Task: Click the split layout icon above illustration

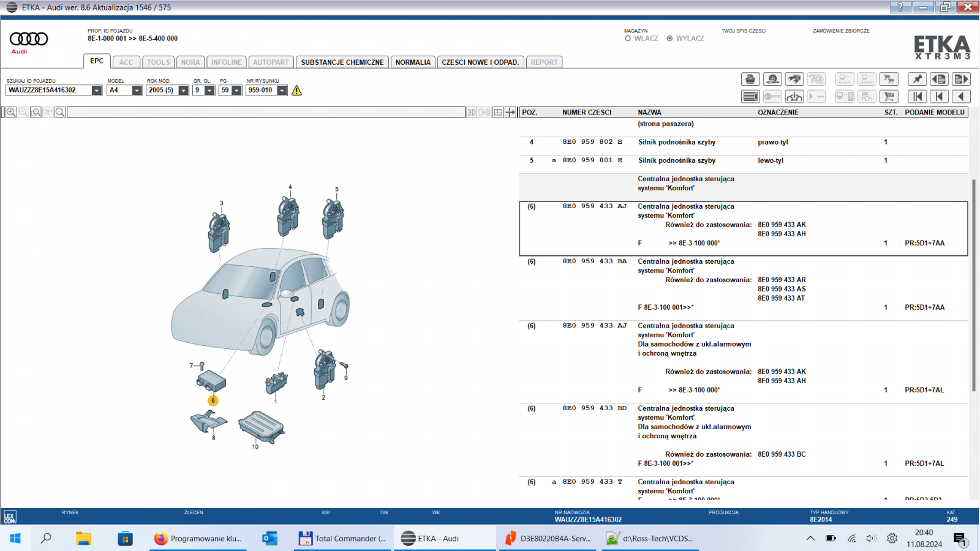Action: [x=498, y=112]
